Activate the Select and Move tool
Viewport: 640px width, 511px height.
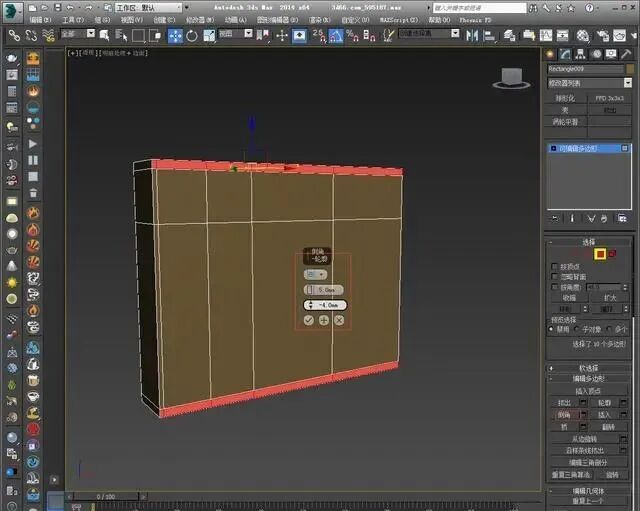(x=175, y=36)
